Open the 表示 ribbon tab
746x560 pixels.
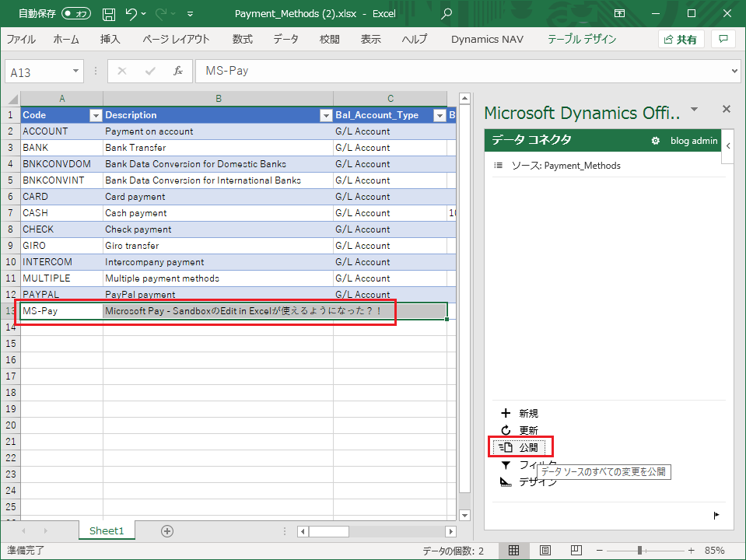(370, 39)
